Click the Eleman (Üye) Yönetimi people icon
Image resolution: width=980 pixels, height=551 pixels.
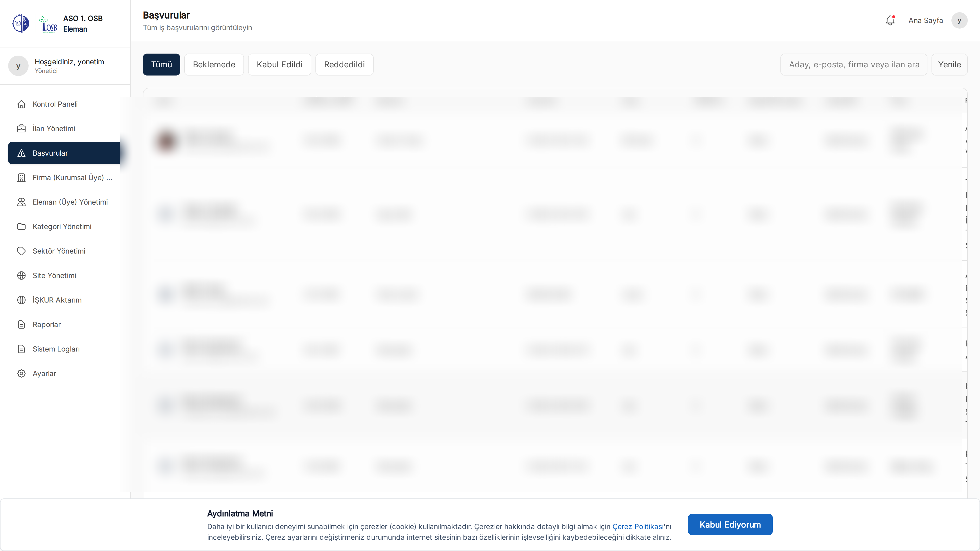pyautogui.click(x=21, y=202)
